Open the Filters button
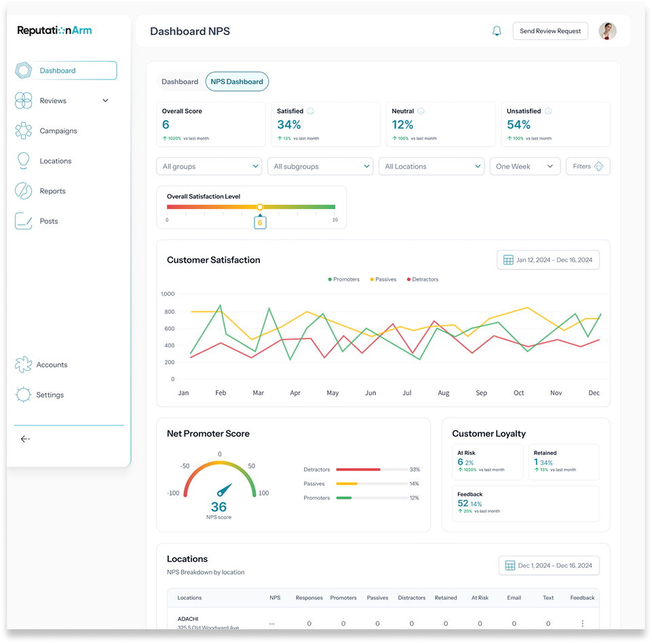This screenshot has width=652, height=644. point(588,166)
